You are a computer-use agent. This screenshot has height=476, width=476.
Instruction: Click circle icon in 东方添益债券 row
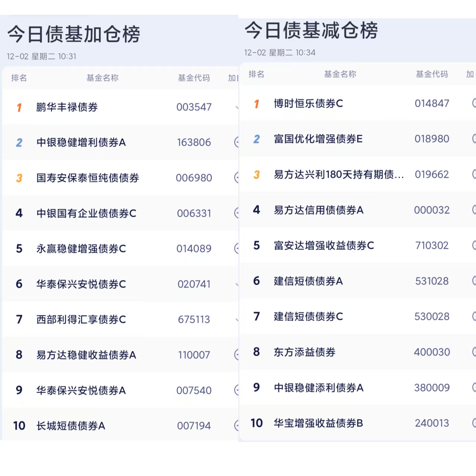pos(474,352)
